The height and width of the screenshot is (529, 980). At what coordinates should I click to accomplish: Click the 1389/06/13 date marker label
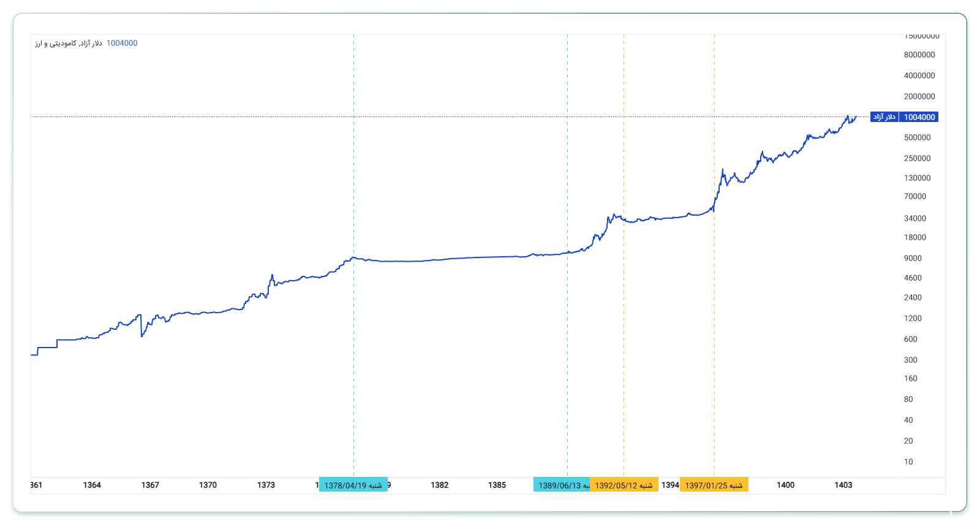coord(562,485)
